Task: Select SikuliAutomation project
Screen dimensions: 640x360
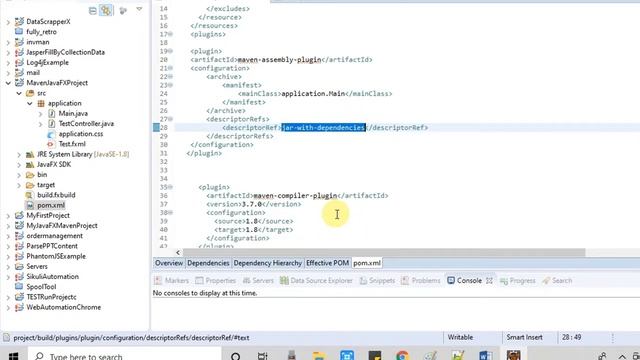Action: click(x=52, y=277)
